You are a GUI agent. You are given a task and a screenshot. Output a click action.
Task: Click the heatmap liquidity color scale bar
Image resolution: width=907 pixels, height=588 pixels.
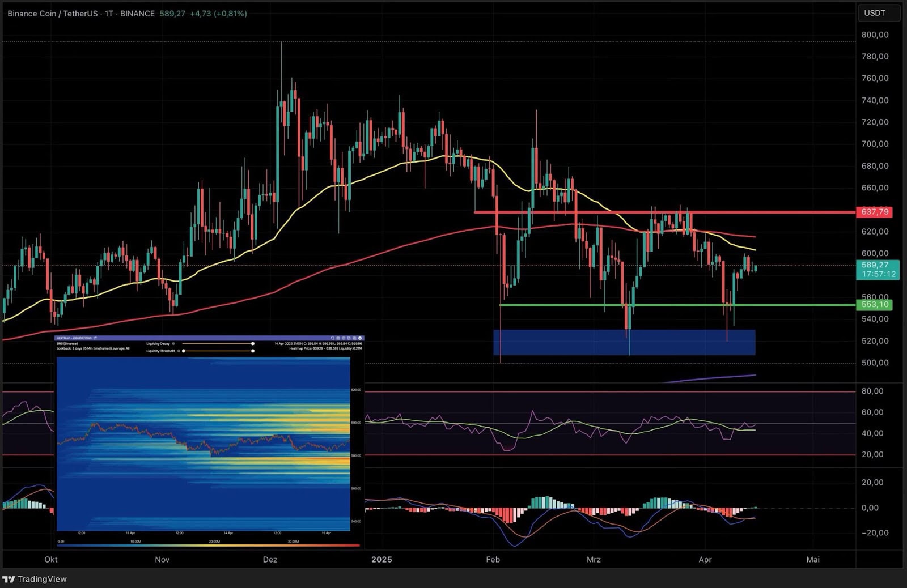click(208, 546)
